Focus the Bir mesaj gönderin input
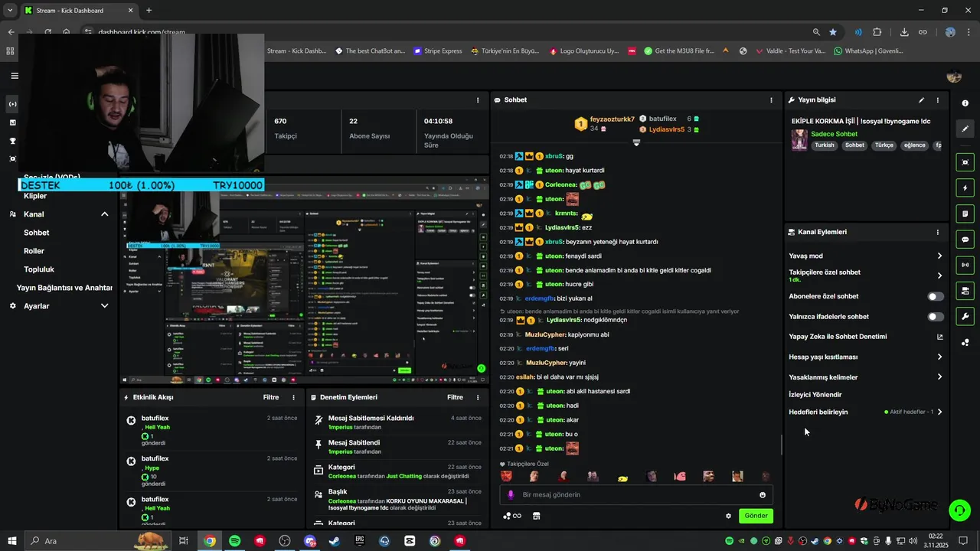 (x=635, y=495)
